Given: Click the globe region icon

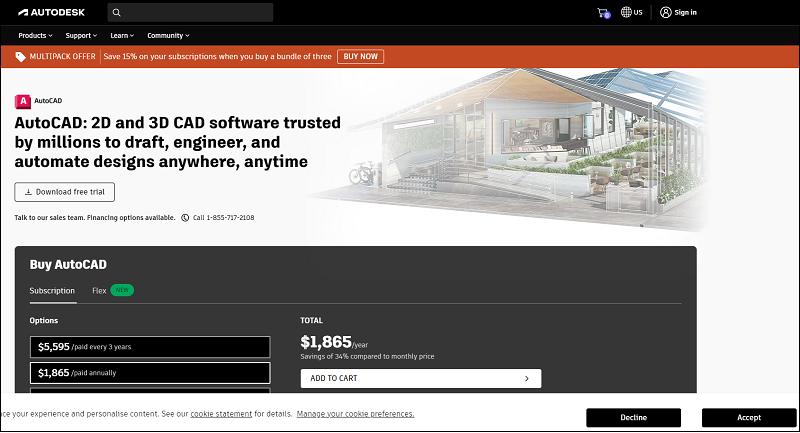Looking at the screenshot, I should pyautogui.click(x=626, y=12).
